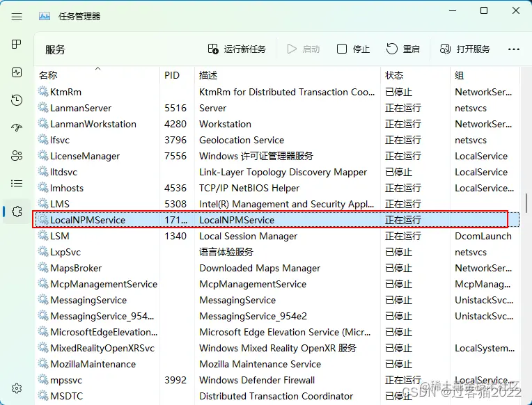Screen dimensions: 532x405
Task: Select the LocalNPMService service name
Action: [x=88, y=220]
